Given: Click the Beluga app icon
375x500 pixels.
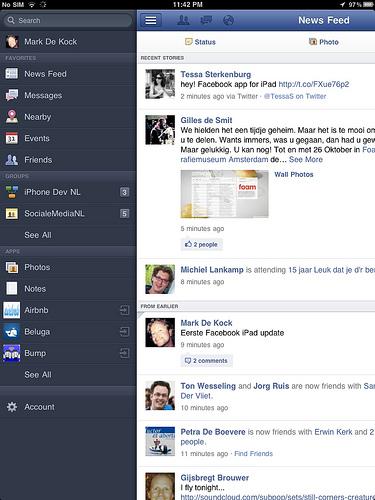Looking at the screenshot, I should 12,332.
